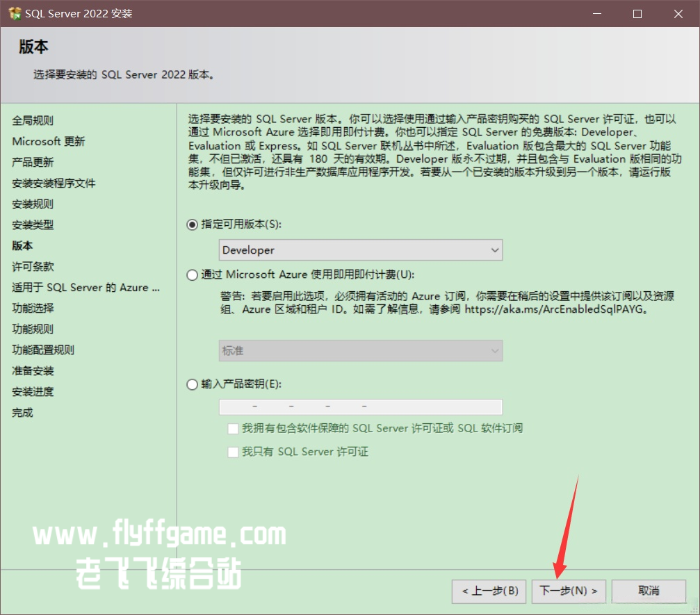Select the 全局规则 step in sidebar
The image size is (700, 615).
33,120
